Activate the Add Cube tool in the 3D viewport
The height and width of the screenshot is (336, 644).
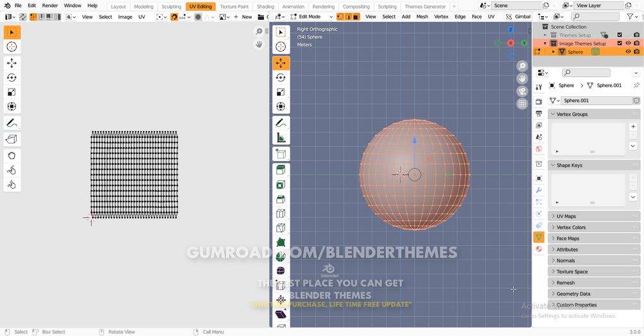[x=281, y=154]
